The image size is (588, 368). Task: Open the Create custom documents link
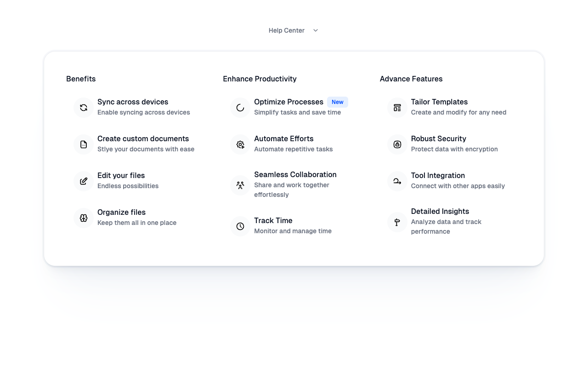[143, 138]
